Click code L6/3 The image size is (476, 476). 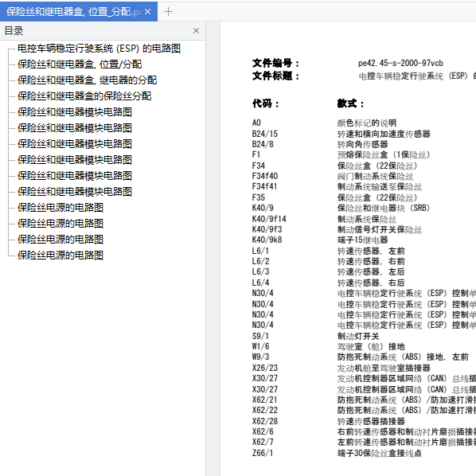click(x=261, y=271)
